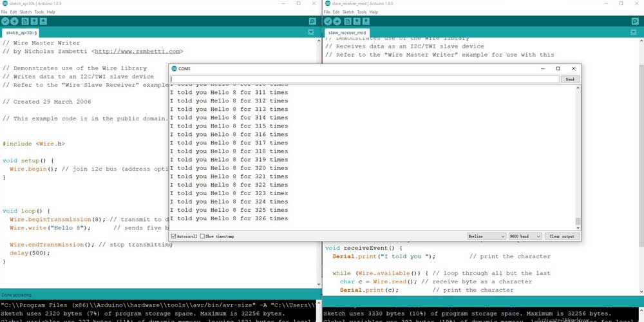Click Verify icon in sketch_apr30b window
The height and width of the screenshot is (322, 644).
click(5, 21)
